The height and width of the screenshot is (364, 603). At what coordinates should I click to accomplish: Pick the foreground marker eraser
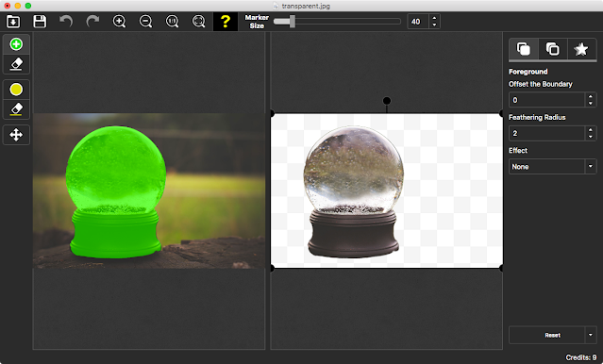pos(16,64)
